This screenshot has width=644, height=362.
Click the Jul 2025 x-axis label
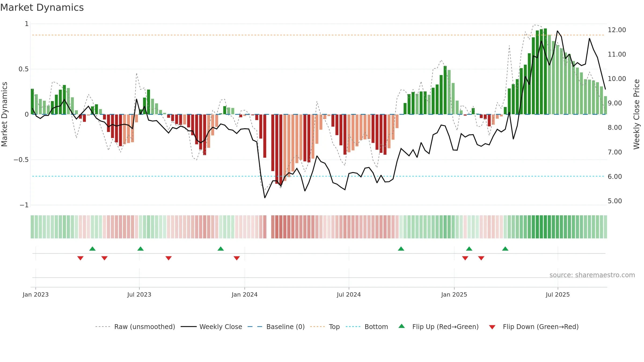click(x=558, y=295)
